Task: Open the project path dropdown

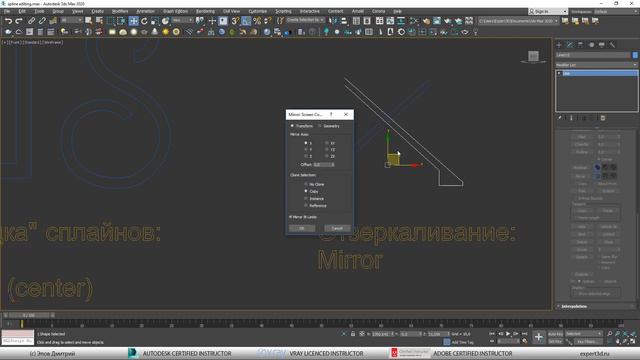Action: point(518,20)
